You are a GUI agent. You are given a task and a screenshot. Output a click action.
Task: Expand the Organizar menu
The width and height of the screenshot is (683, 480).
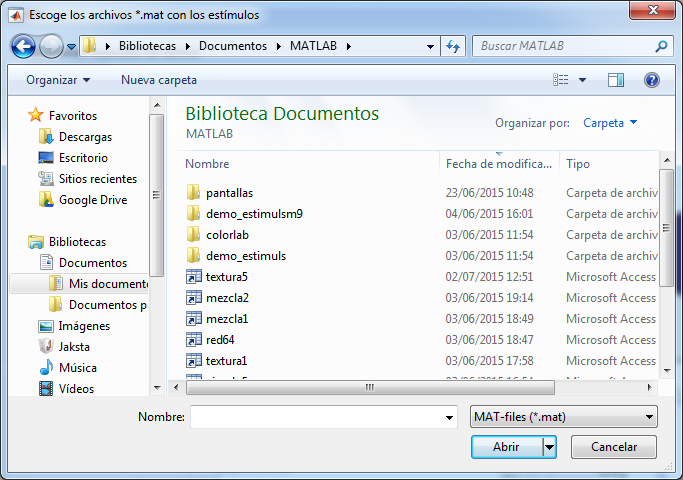57,80
